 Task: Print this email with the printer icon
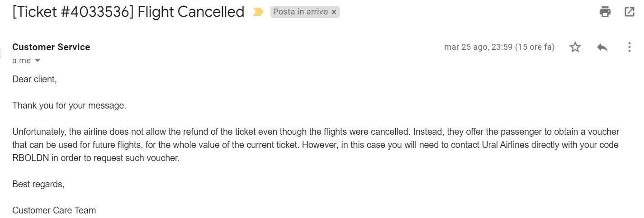[x=605, y=12]
